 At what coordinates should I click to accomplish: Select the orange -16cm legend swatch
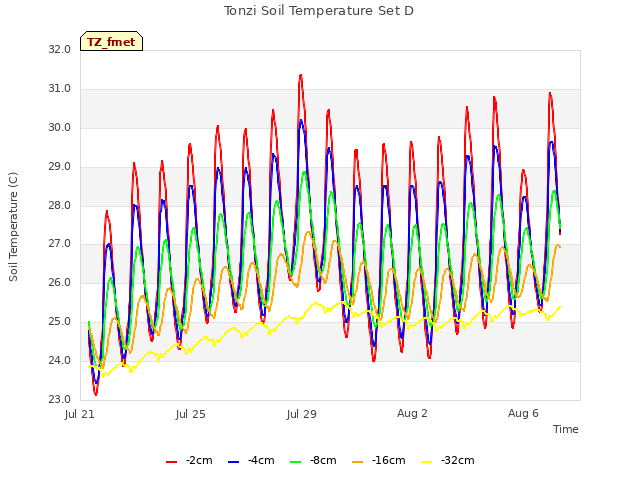point(358,462)
